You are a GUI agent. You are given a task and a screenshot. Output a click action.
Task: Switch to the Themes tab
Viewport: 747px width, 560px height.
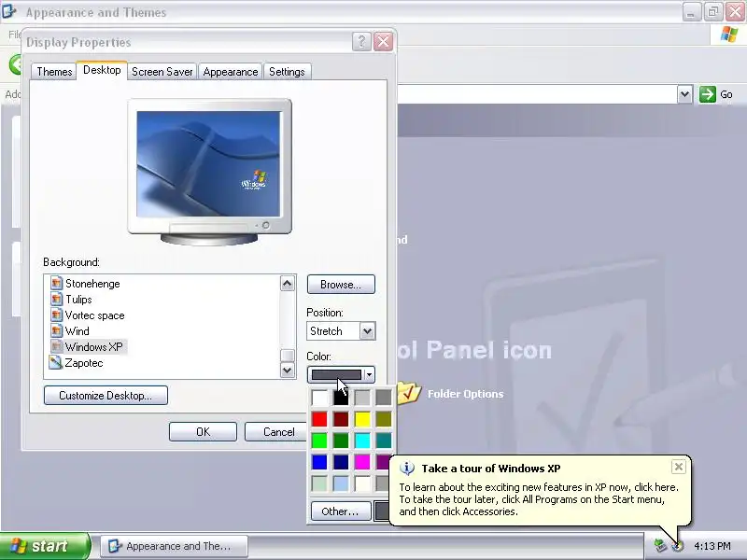tap(54, 72)
